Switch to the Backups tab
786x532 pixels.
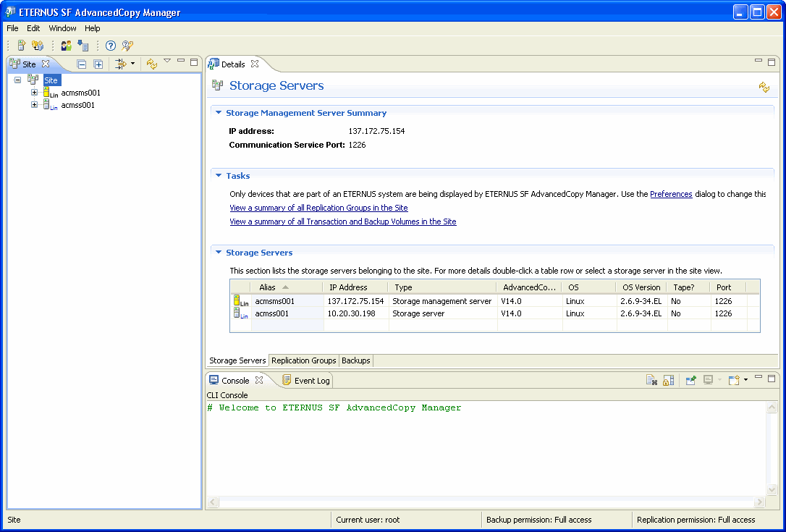pos(356,360)
